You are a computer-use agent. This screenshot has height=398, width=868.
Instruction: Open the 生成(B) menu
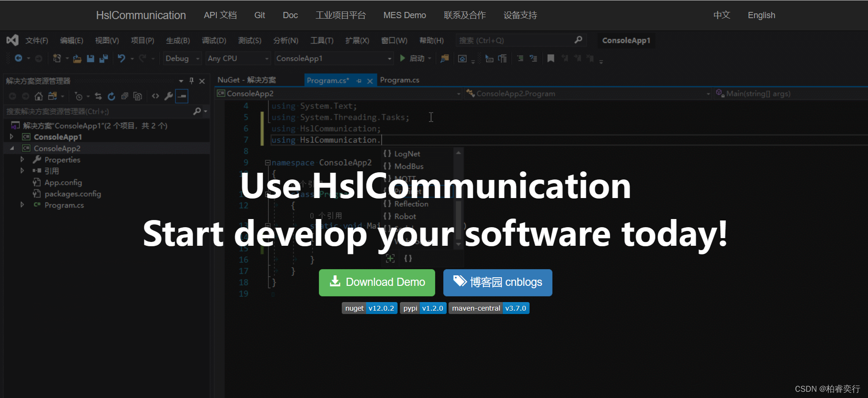tap(178, 41)
